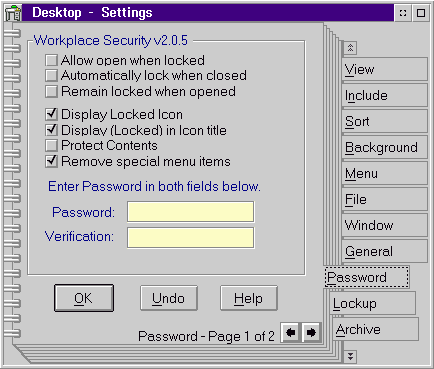This screenshot has height=369, width=434.
Task: Select the File tab
Action: [x=385, y=199]
